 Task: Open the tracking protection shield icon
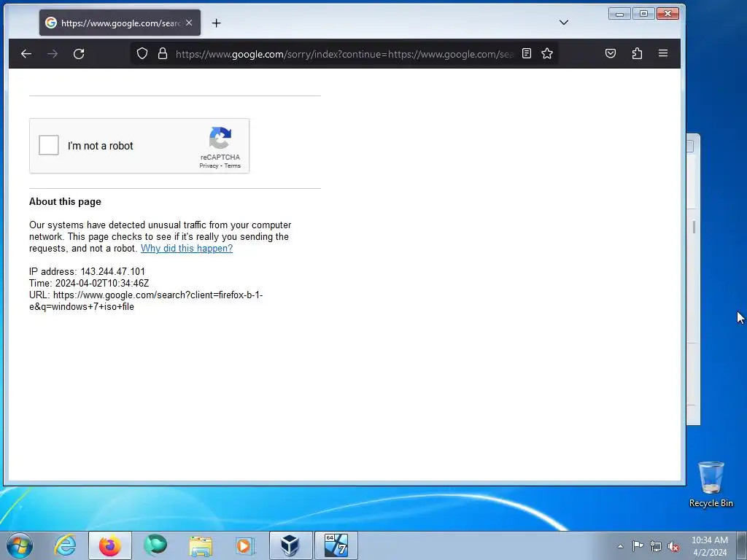[142, 53]
